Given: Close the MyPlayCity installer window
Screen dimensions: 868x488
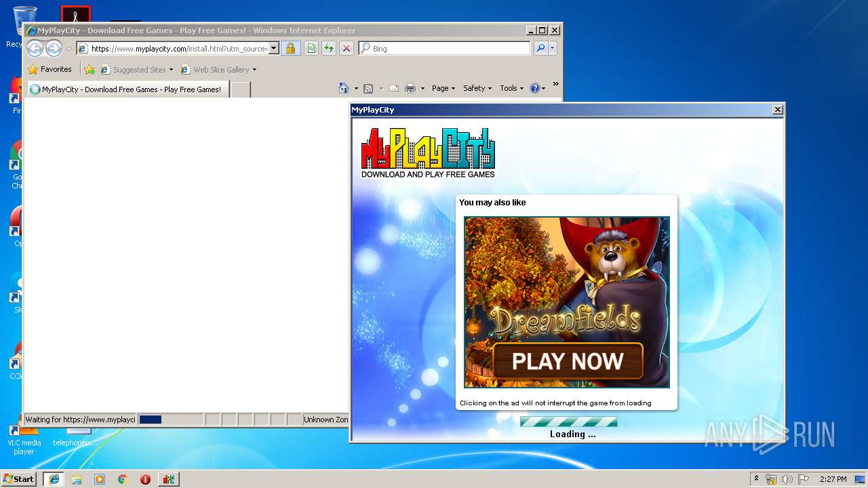Looking at the screenshot, I should pos(777,110).
